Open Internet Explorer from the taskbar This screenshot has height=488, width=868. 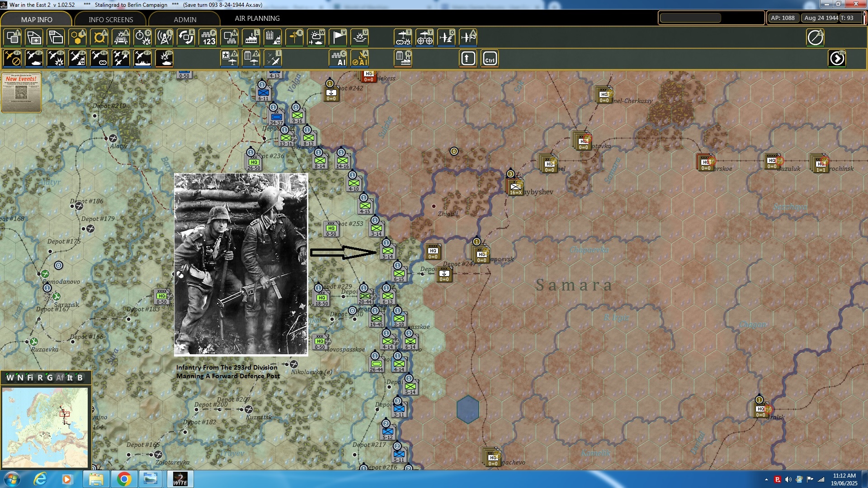(x=40, y=479)
